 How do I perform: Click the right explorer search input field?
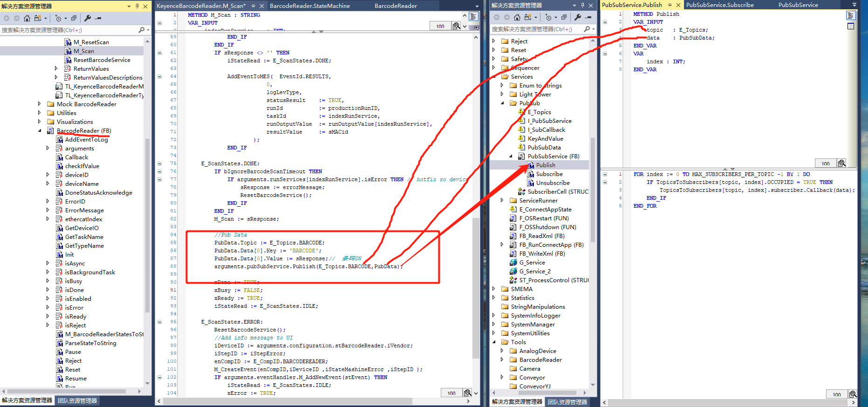(536, 29)
